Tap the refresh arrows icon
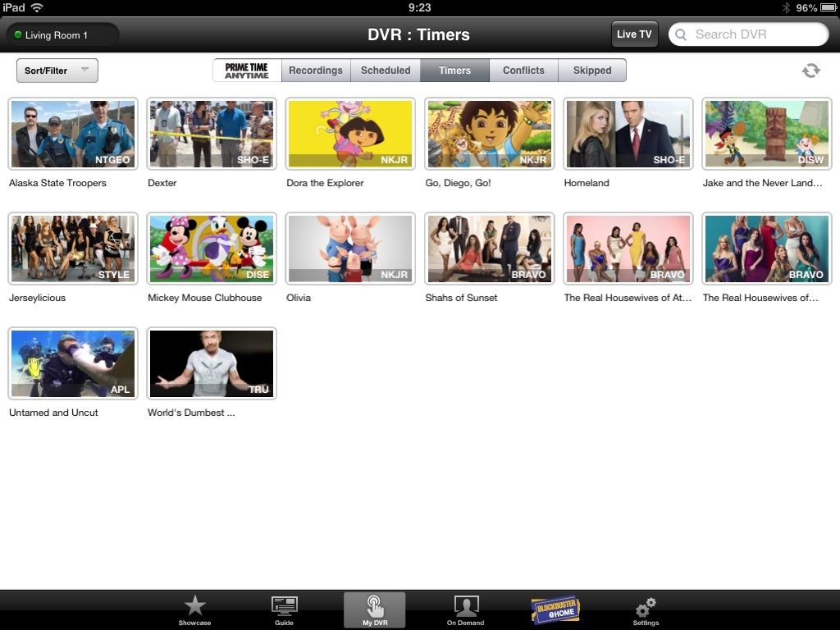The image size is (840, 630). tap(810, 71)
